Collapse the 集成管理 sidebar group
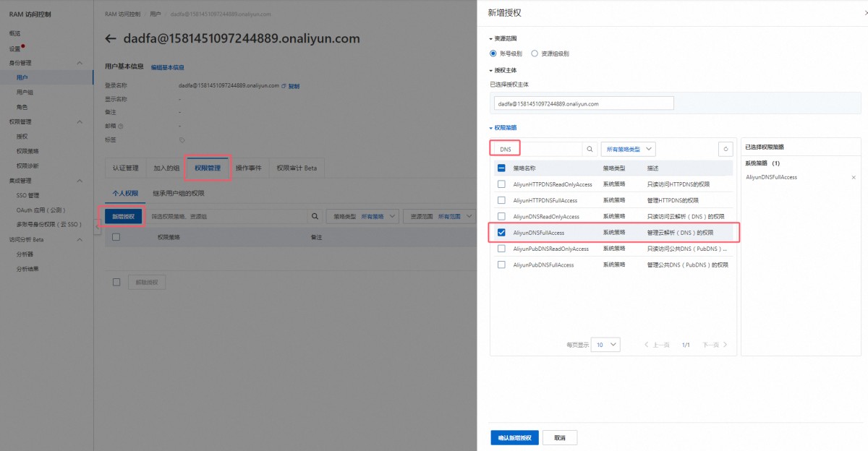The width and height of the screenshot is (868, 451). click(x=80, y=181)
